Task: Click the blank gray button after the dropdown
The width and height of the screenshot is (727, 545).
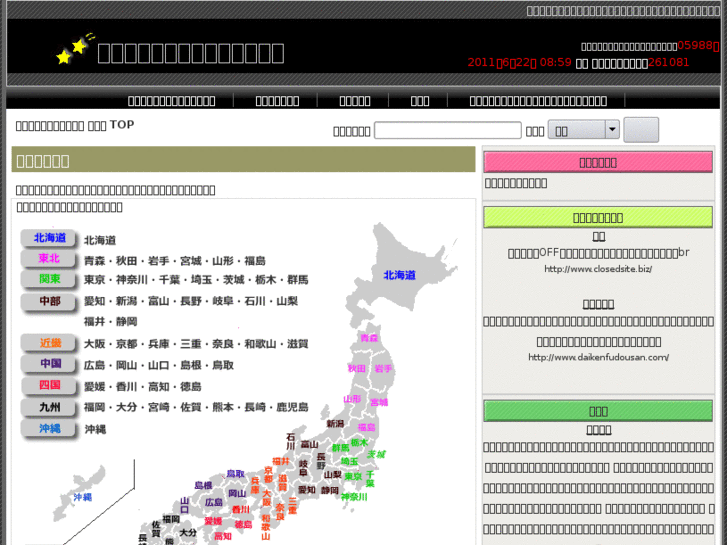Action: (x=641, y=130)
